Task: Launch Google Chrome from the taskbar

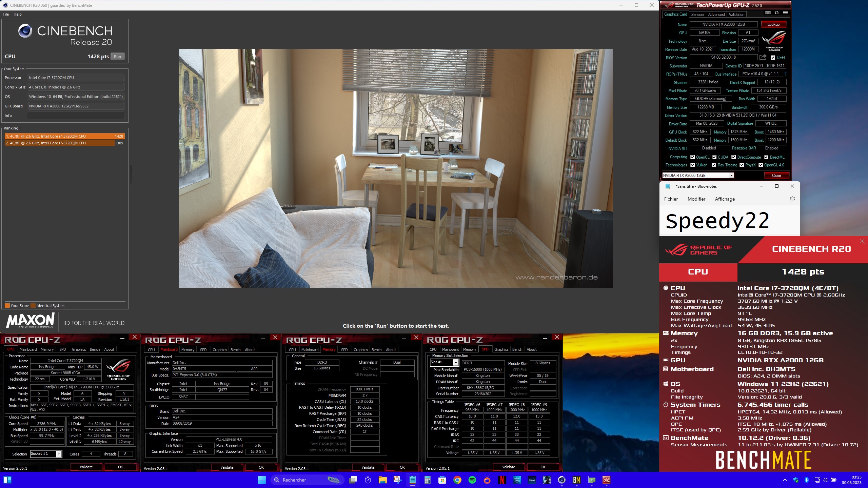Action: tap(457, 480)
